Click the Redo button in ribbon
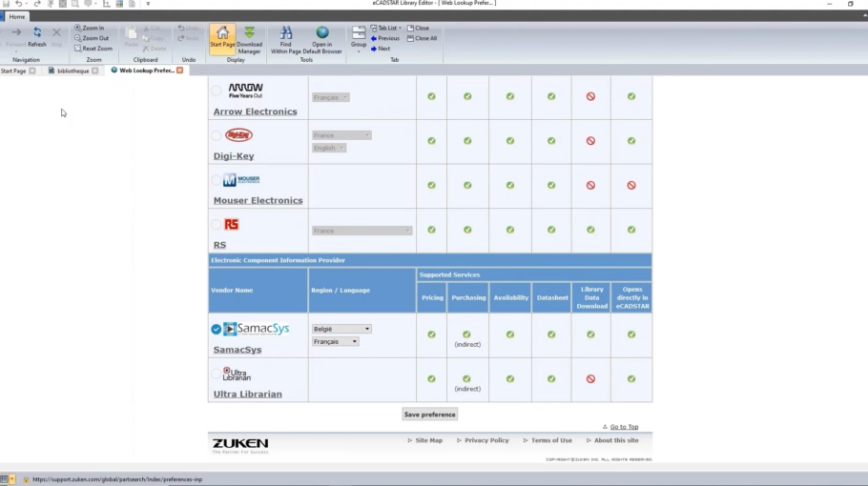This screenshot has width=868, height=486. [188, 38]
